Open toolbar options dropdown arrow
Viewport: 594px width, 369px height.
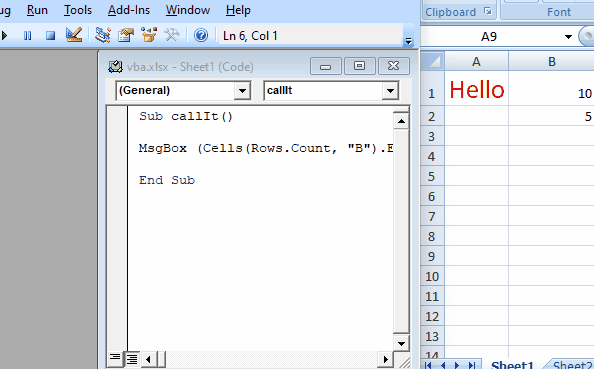tap(408, 41)
